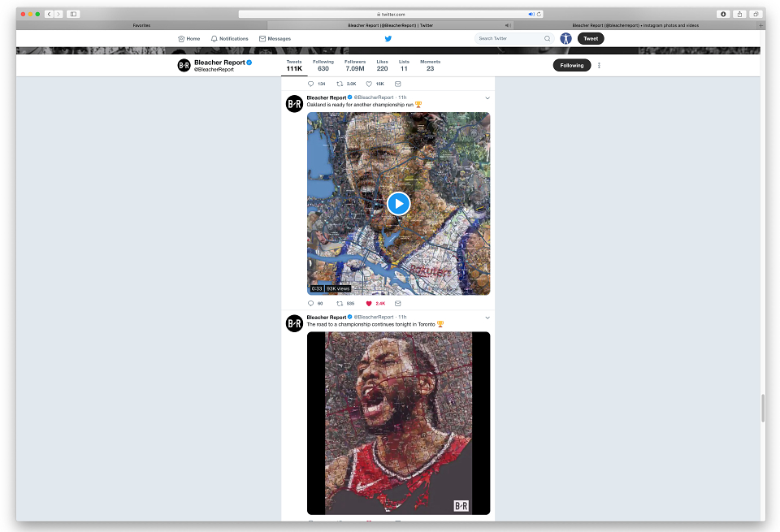780x532 pixels.
Task: Select the Following 630 tab
Action: 323,66
